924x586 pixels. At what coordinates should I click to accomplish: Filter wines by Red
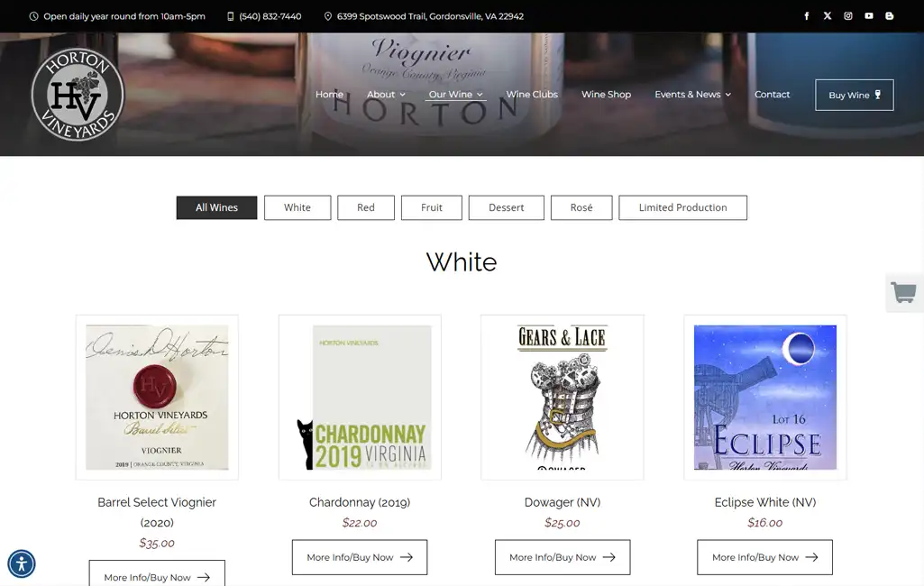pyautogui.click(x=366, y=207)
